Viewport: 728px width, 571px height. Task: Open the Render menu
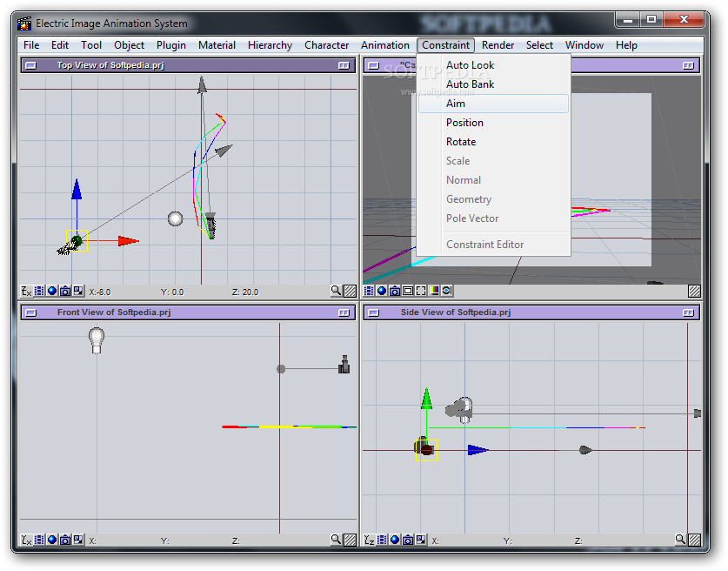pyautogui.click(x=498, y=45)
